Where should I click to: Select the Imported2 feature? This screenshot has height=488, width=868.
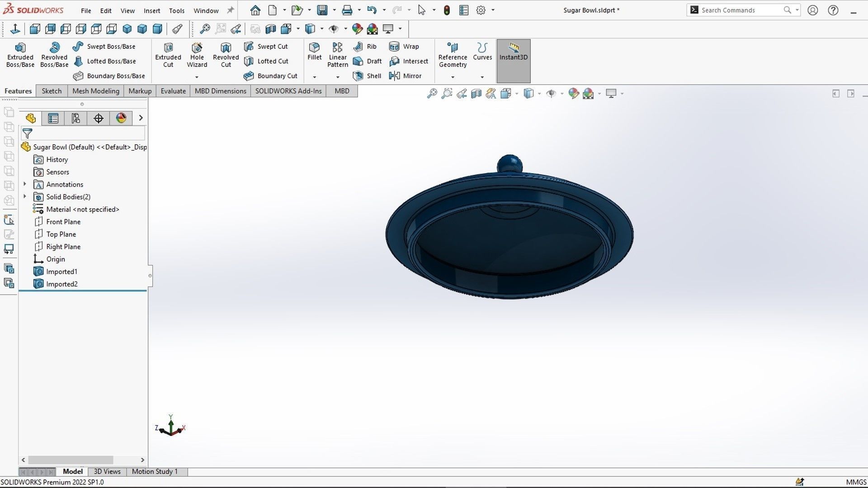tap(61, 284)
